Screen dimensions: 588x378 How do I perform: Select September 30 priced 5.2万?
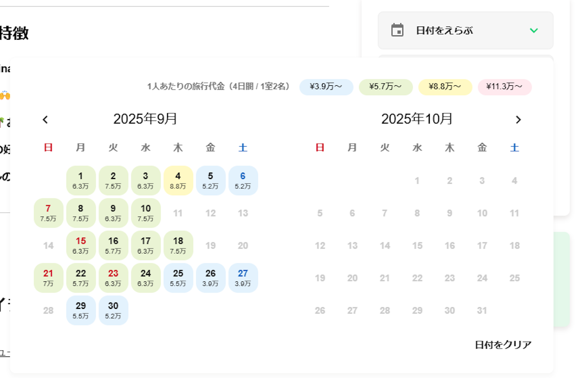113,310
